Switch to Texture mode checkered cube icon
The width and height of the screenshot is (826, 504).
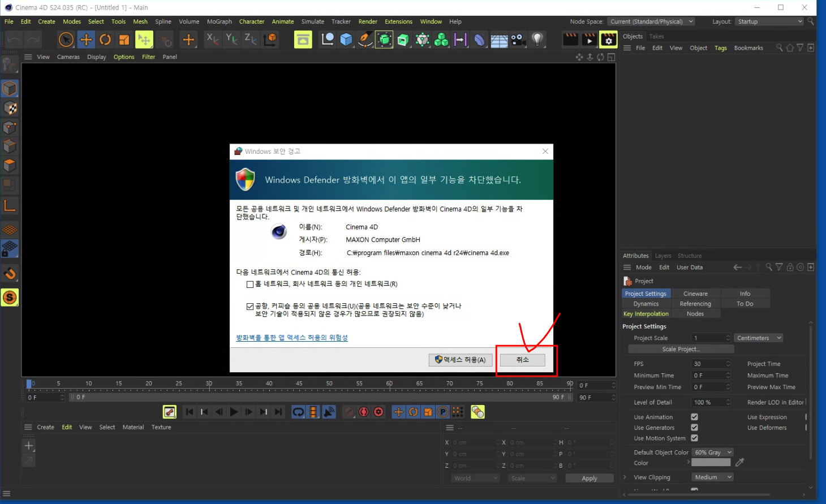click(x=10, y=108)
